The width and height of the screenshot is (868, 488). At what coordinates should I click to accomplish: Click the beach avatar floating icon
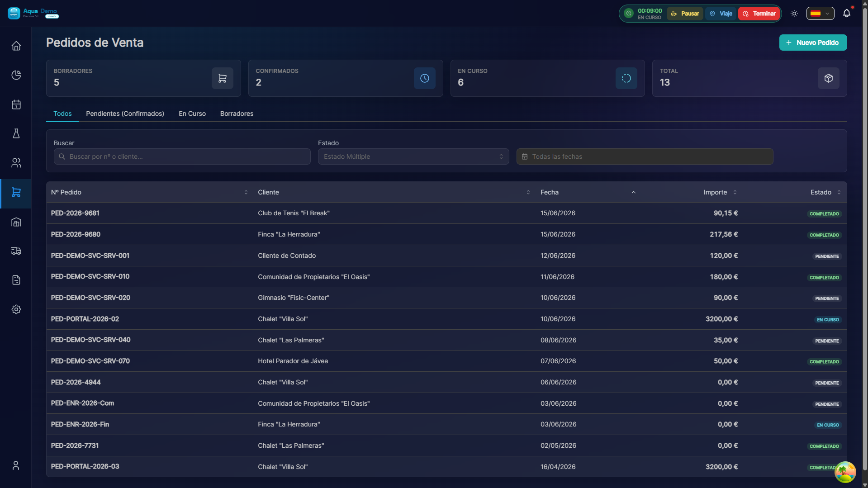(845, 472)
